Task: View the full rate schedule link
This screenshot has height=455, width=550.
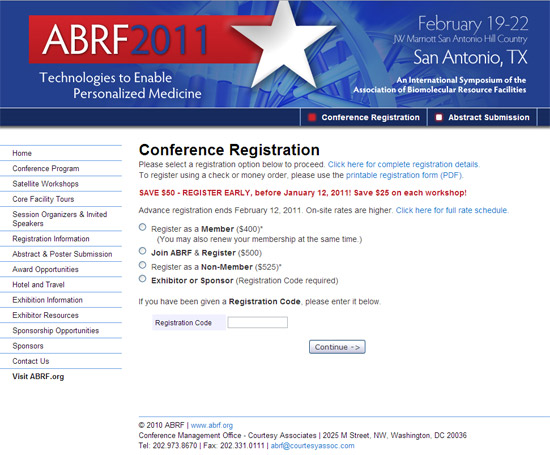Action: (451, 210)
